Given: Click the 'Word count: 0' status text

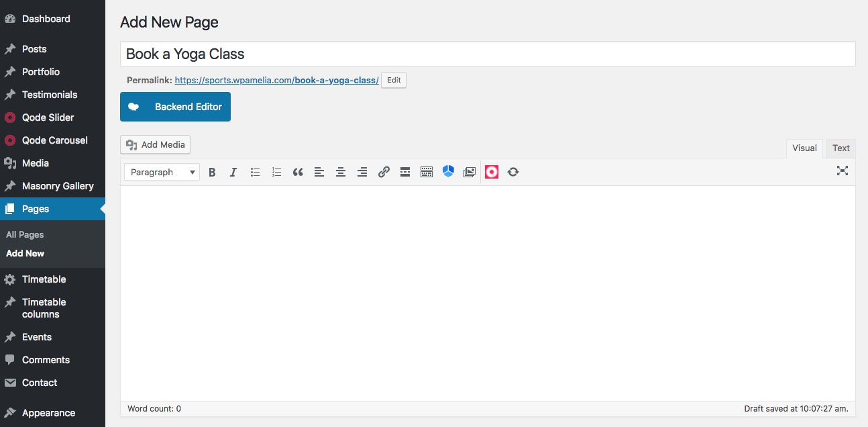Looking at the screenshot, I should (154, 408).
